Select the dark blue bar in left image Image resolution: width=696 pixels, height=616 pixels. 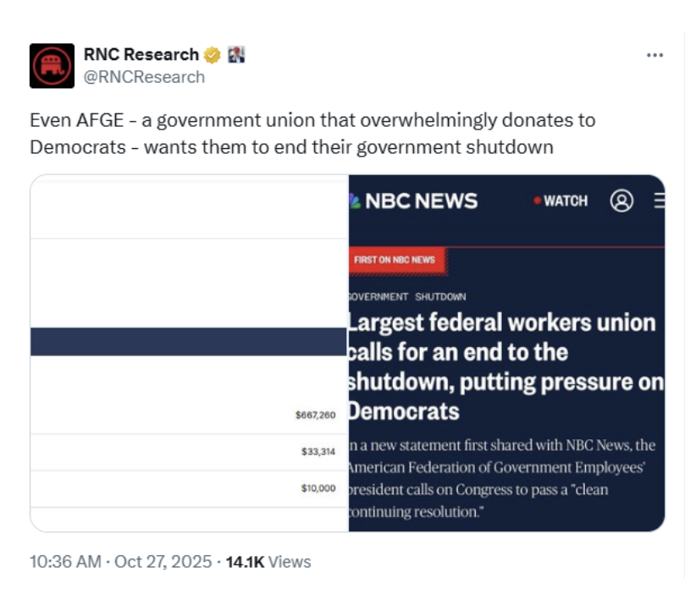click(189, 342)
